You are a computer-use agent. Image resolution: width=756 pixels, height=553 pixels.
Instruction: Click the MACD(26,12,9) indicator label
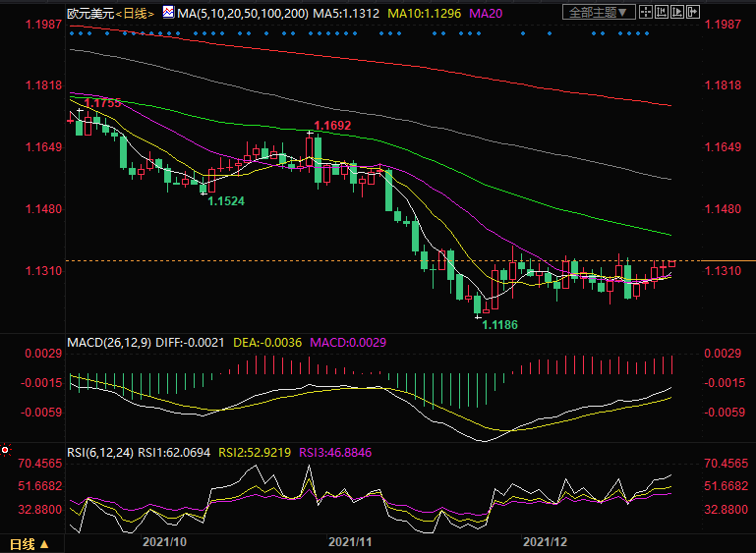108,342
